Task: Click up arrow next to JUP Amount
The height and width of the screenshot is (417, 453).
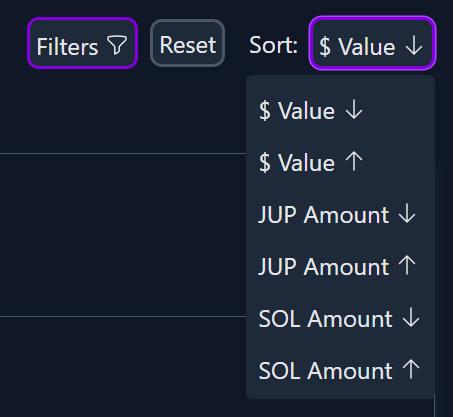Action: 407,265
